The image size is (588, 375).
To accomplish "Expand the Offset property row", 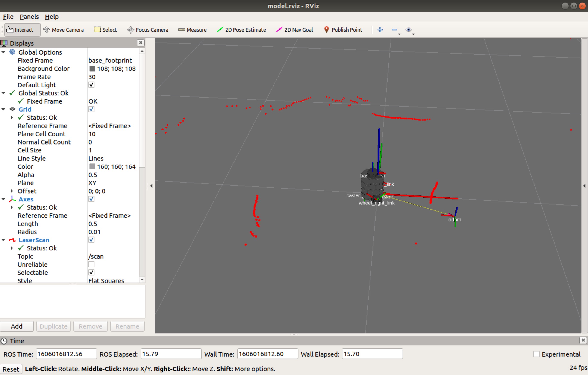I will [11, 191].
